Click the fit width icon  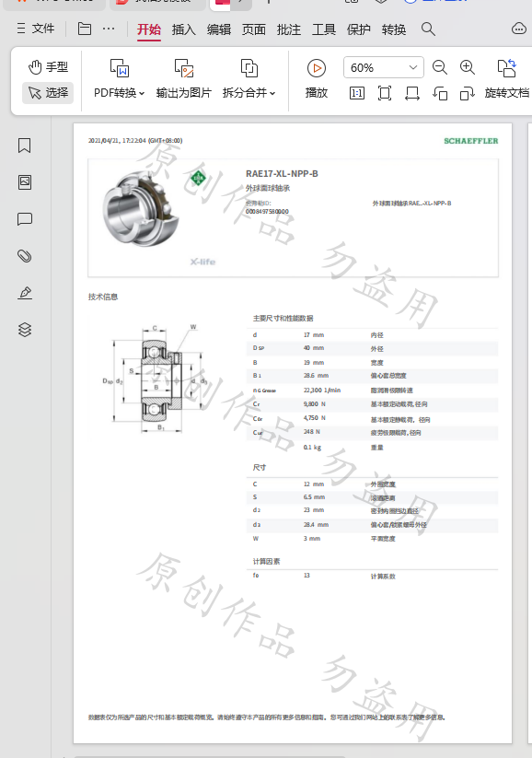click(x=412, y=93)
